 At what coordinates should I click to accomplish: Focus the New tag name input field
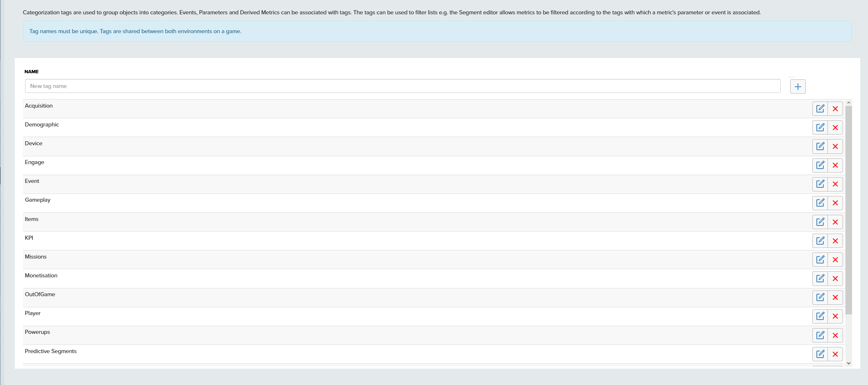pos(403,86)
